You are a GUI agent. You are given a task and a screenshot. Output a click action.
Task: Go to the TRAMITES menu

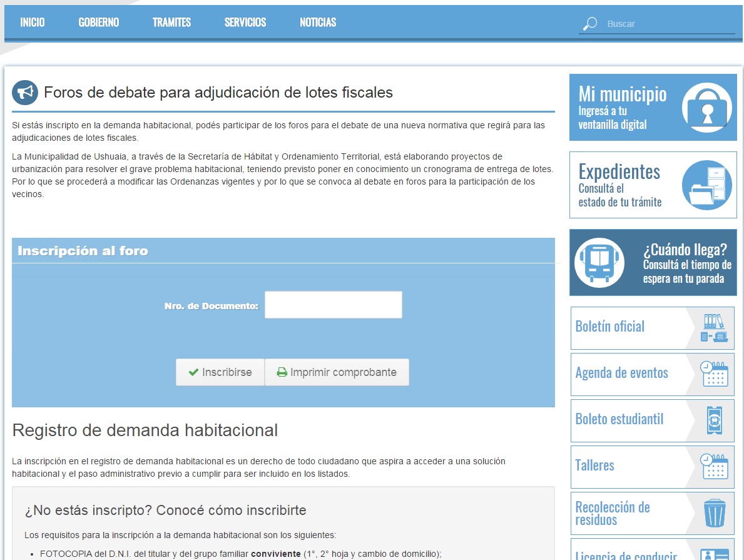pos(171,23)
